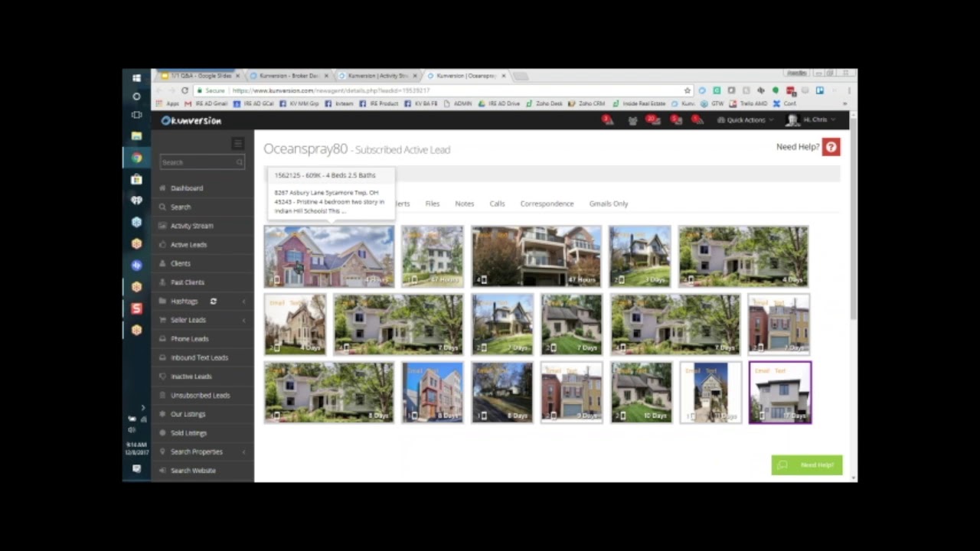Switch to the Notes tab
The width and height of the screenshot is (980, 551).
[x=465, y=204]
